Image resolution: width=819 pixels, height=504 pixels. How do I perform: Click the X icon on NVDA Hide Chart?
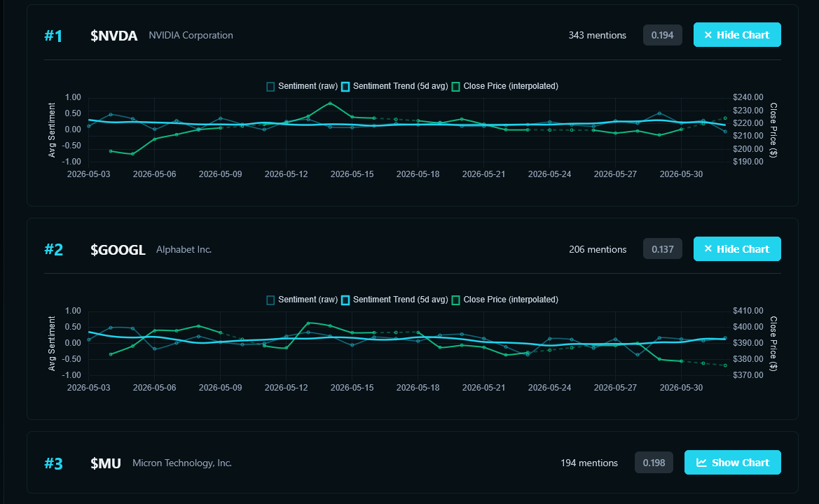click(708, 35)
